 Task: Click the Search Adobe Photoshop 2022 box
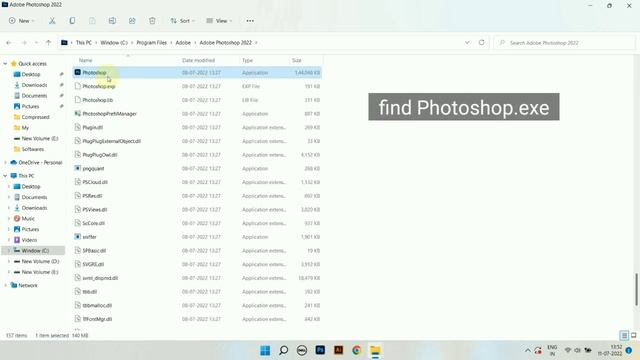(564, 42)
